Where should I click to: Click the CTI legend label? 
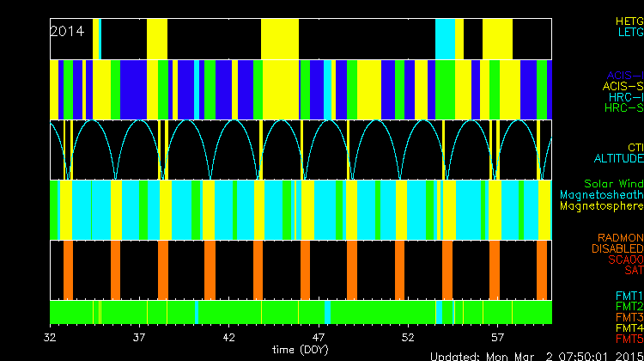635,148
